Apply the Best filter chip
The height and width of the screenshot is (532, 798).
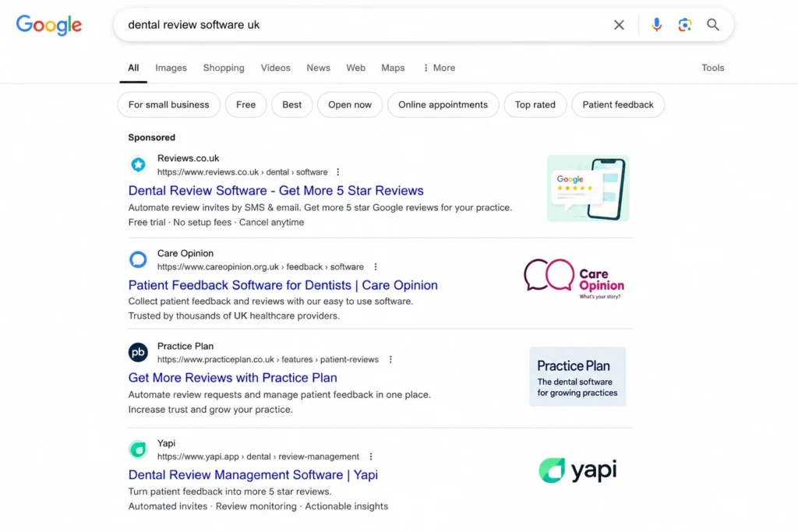(x=291, y=105)
